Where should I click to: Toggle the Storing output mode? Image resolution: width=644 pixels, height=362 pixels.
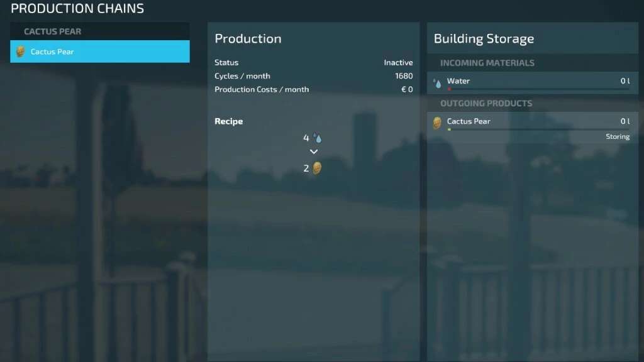point(617,136)
